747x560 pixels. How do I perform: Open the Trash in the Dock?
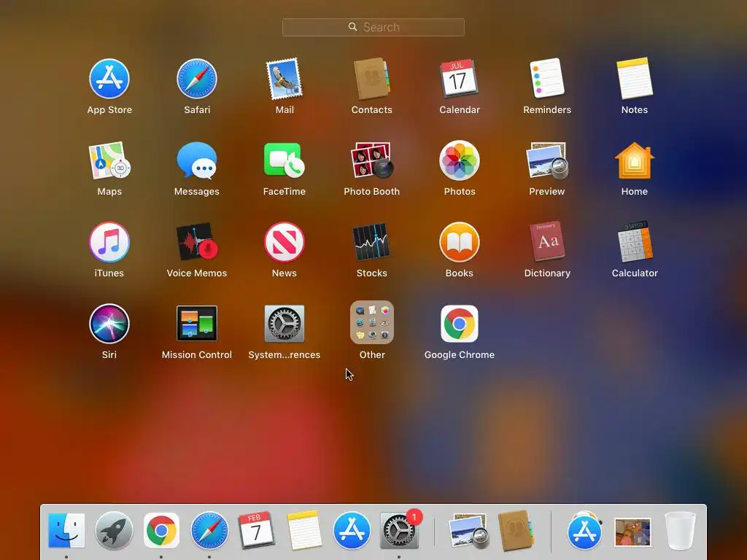tap(680, 531)
